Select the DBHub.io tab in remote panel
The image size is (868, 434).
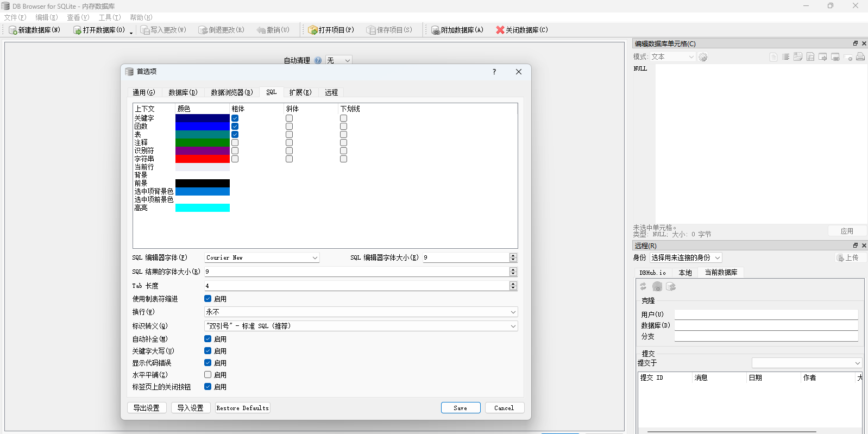653,273
